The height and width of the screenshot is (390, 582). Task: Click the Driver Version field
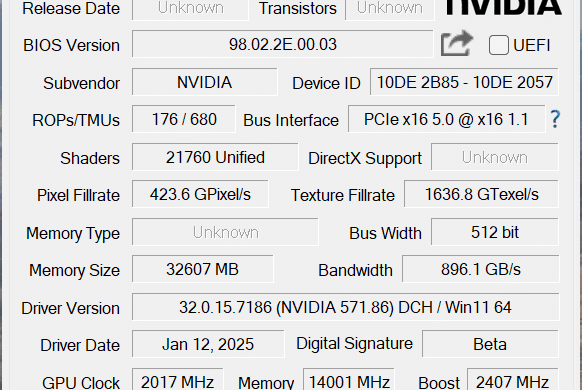[x=345, y=307]
